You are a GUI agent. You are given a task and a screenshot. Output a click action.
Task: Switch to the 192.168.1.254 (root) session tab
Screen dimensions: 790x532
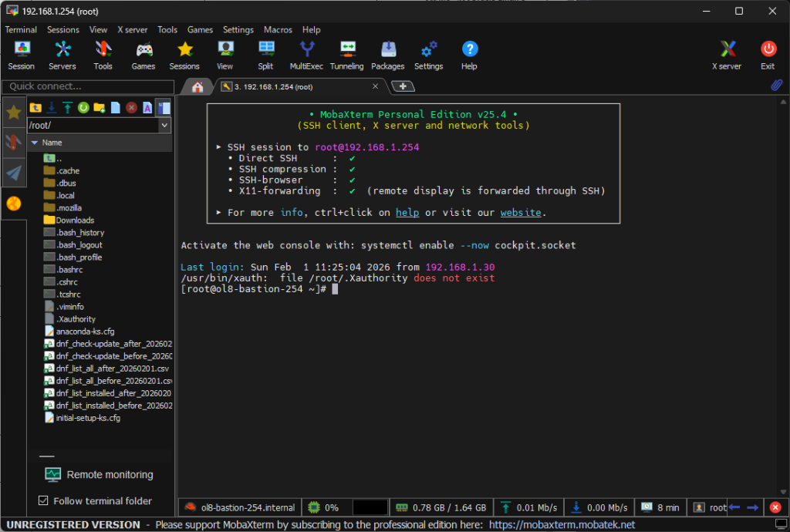[x=278, y=87]
